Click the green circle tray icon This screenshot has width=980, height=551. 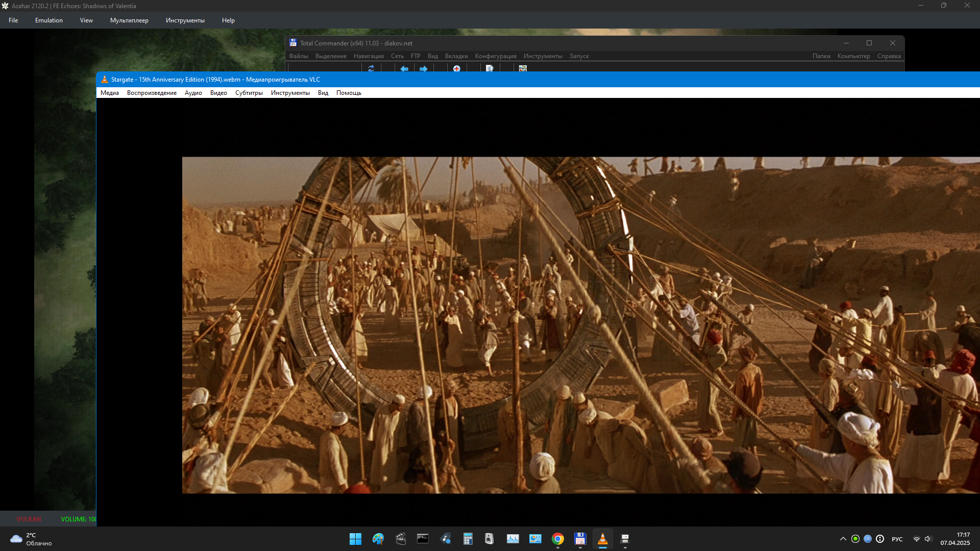point(855,539)
